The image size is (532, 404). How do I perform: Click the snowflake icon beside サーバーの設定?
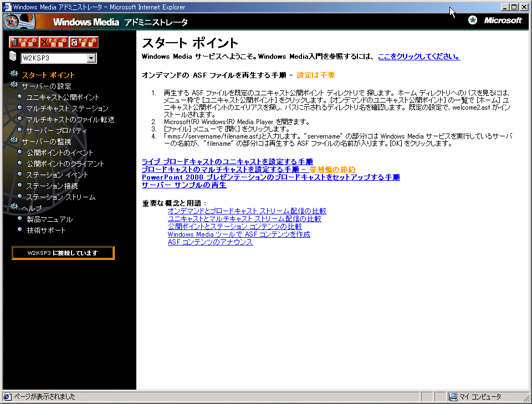pos(14,85)
